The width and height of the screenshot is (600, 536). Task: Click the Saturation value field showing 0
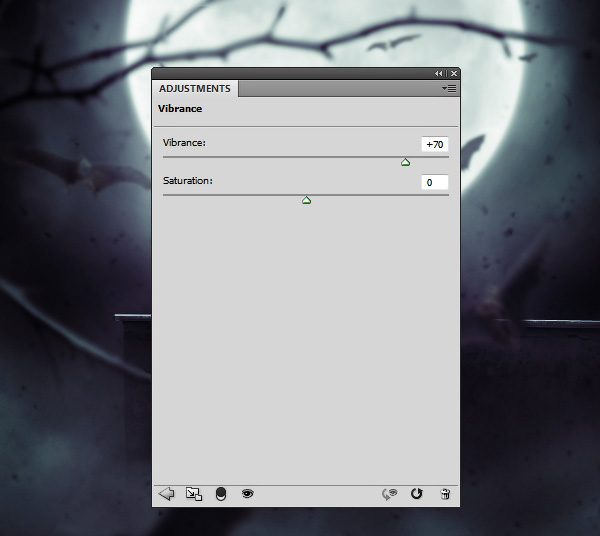point(435,182)
